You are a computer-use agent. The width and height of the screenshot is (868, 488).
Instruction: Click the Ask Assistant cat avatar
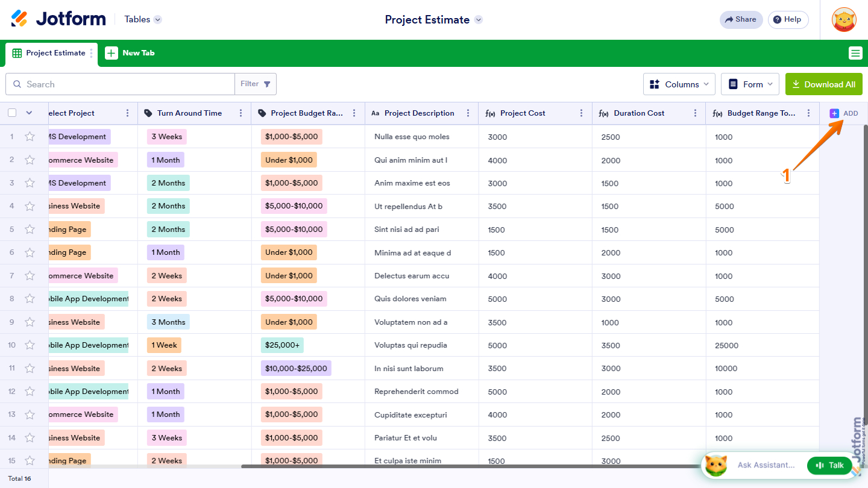click(x=715, y=465)
